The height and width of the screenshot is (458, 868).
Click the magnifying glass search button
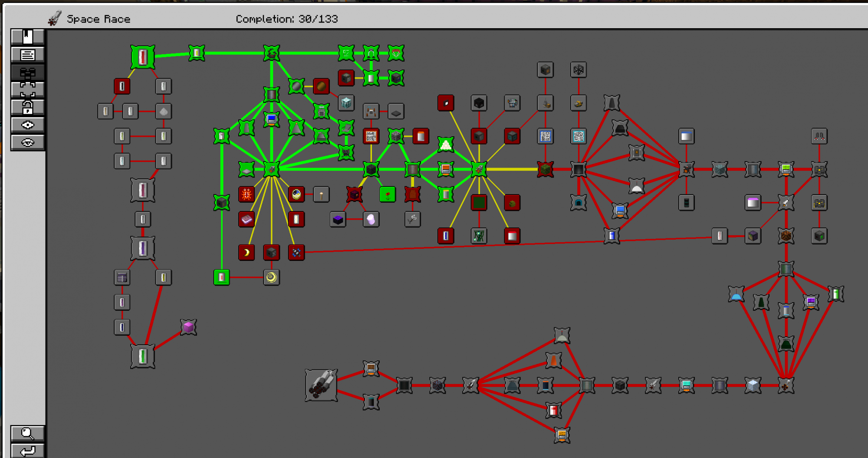pos(27,433)
